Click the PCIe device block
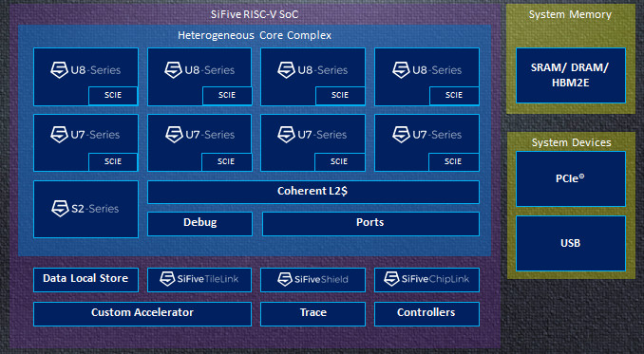 click(571, 178)
